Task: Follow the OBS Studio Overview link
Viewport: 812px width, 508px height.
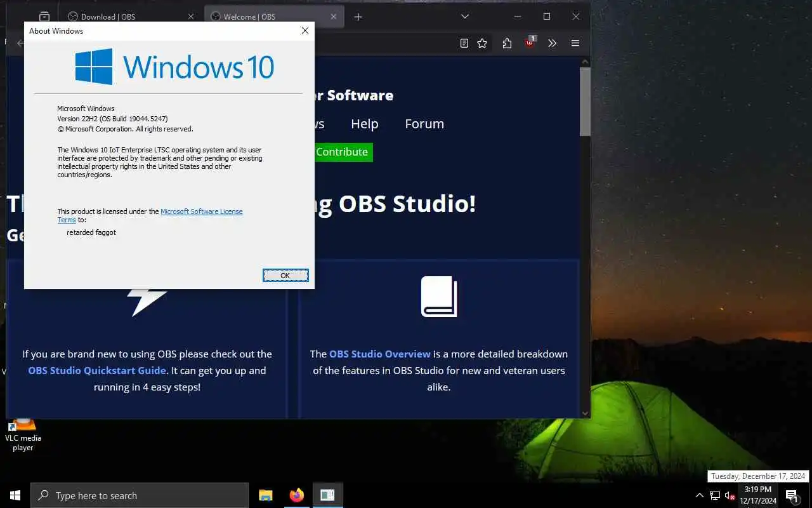Action: 380,354
